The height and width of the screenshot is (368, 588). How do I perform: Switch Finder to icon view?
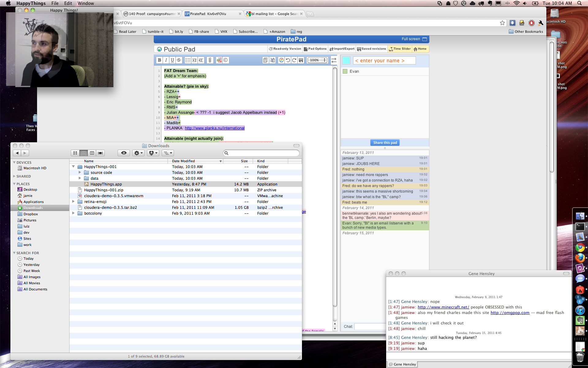[75, 153]
